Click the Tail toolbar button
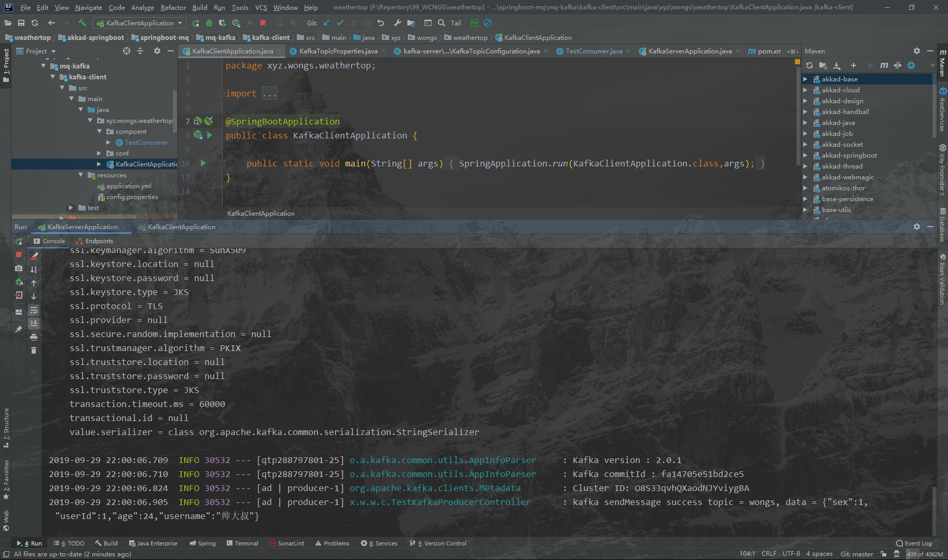This screenshot has height=560, width=948. [x=456, y=23]
